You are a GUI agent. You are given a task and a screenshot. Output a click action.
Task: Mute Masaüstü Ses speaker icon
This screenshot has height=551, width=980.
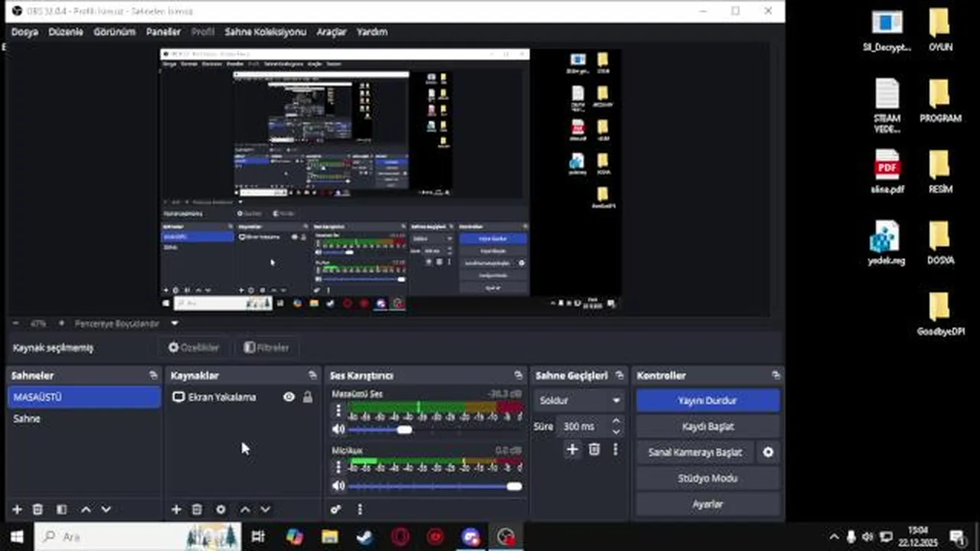point(338,429)
